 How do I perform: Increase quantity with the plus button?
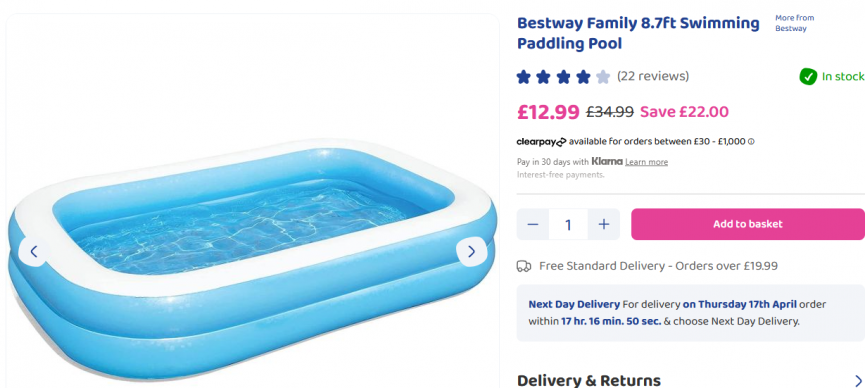click(x=604, y=224)
